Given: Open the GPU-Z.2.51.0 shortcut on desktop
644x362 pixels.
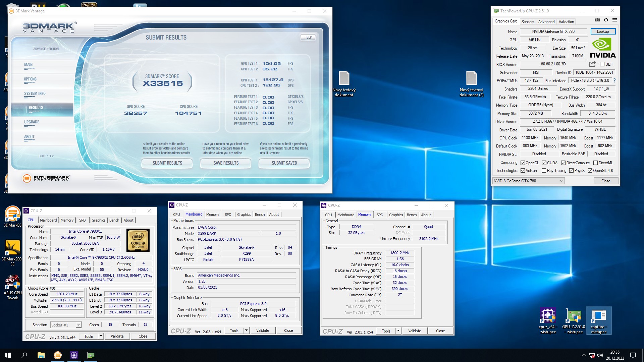Looking at the screenshot, I should [573, 320].
